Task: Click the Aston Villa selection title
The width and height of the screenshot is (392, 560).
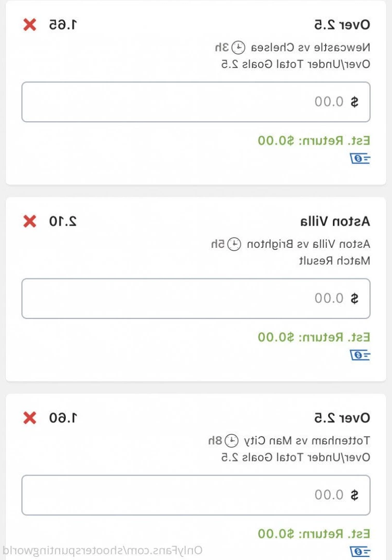Action: (335, 221)
